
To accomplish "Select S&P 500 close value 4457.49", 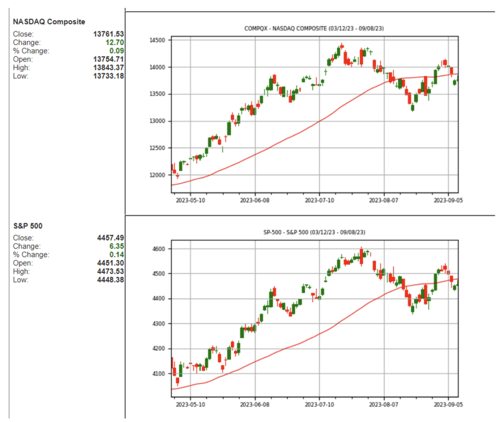I will click(x=111, y=238).
